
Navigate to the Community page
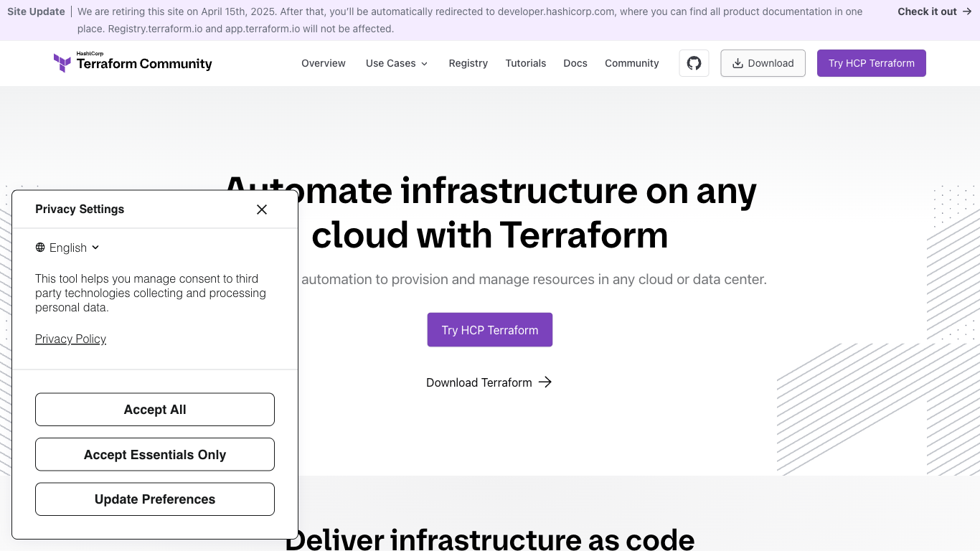pos(631,63)
